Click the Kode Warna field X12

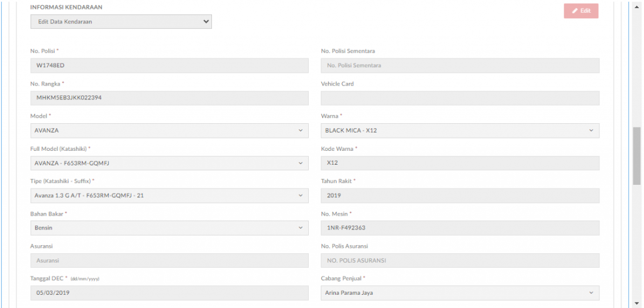(460, 163)
